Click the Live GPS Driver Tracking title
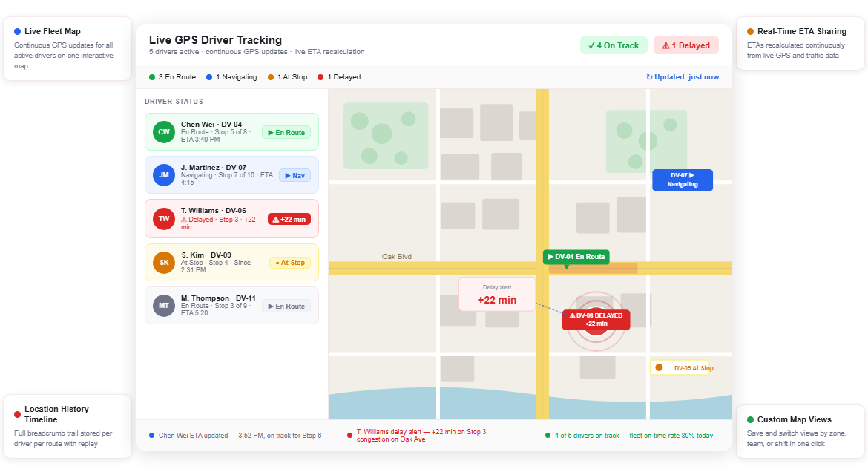Image resolution: width=868 pixels, height=475 pixels. click(x=215, y=40)
